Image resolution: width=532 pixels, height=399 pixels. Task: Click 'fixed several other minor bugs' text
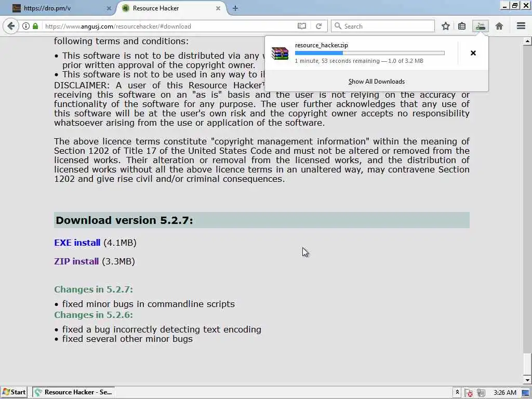[x=127, y=339]
